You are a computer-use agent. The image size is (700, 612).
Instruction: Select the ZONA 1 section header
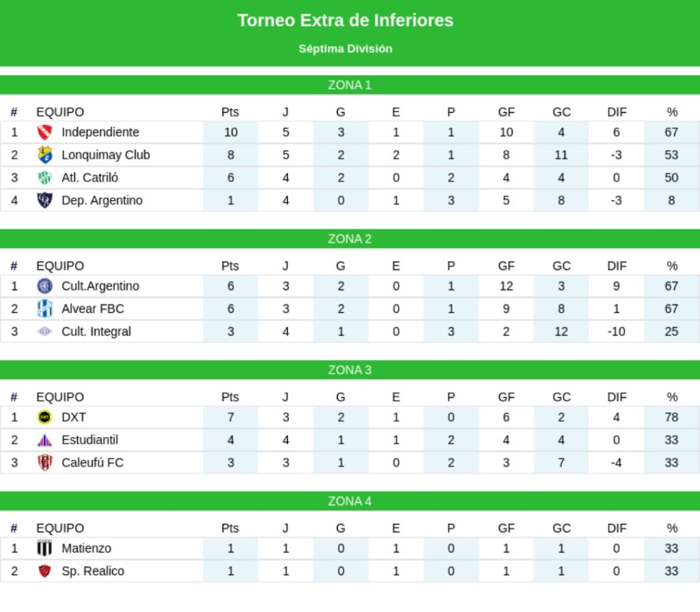tap(350, 85)
